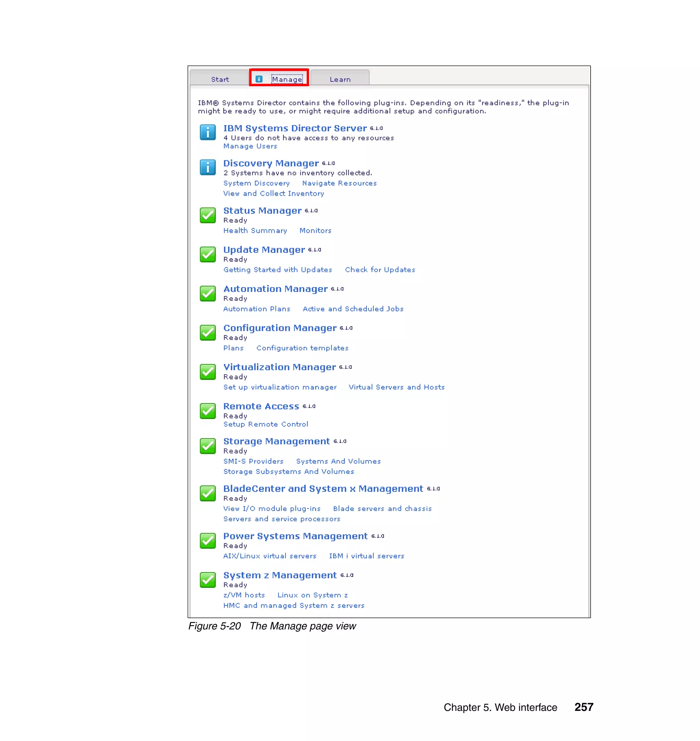Open Remote Access heading link

(x=261, y=407)
